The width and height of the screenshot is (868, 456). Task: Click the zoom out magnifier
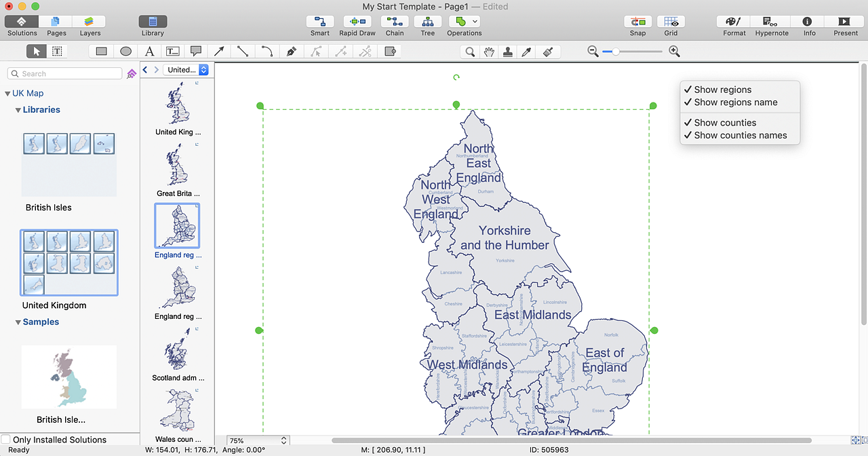[593, 51]
